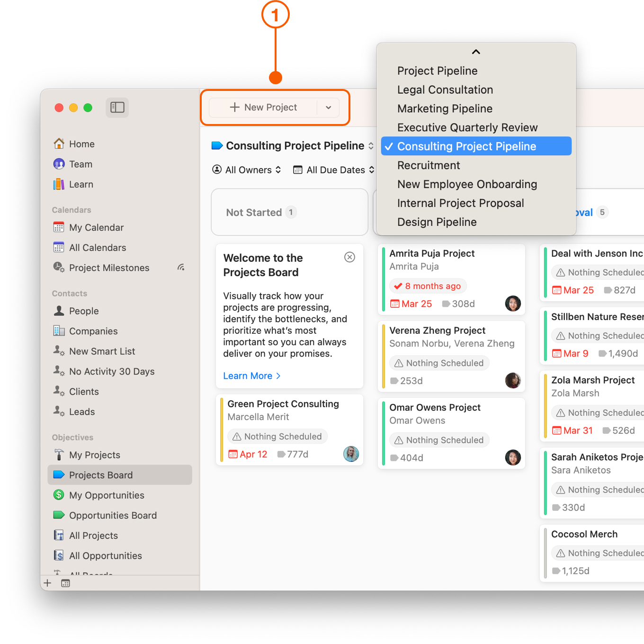This screenshot has height=644, width=644.
Task: Open the Companies contacts list
Action: [93, 331]
